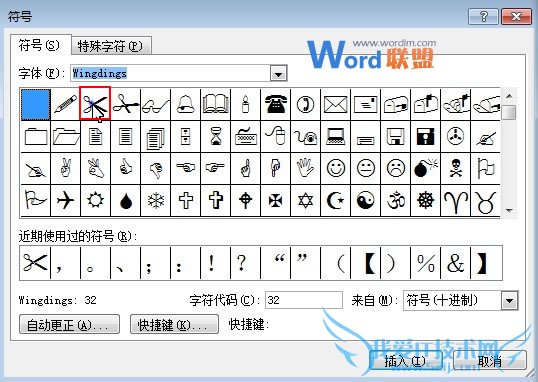
Task: Select the black telephone symbol
Action: [x=276, y=104]
